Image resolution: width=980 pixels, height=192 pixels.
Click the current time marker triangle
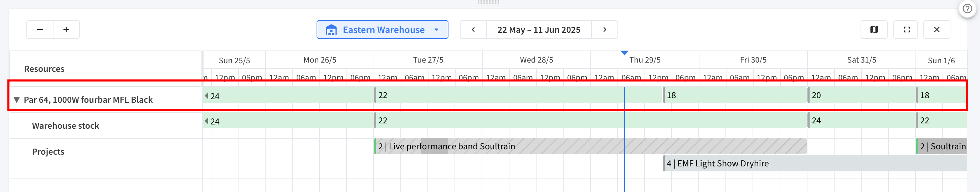pyautogui.click(x=624, y=53)
